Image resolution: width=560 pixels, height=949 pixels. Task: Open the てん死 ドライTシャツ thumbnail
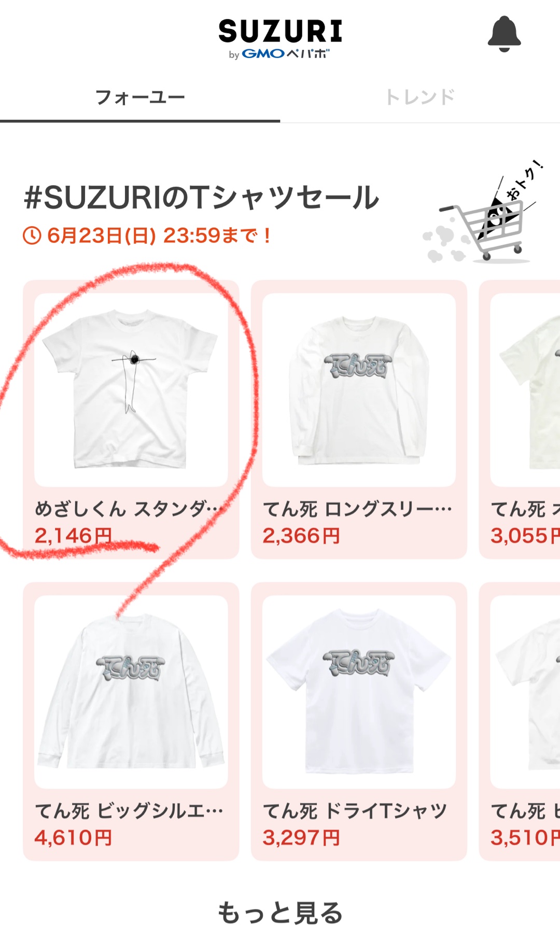coord(359,692)
